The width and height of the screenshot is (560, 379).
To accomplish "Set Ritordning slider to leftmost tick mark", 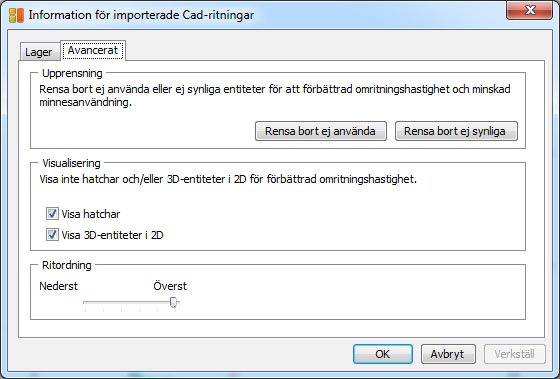I will point(85,303).
